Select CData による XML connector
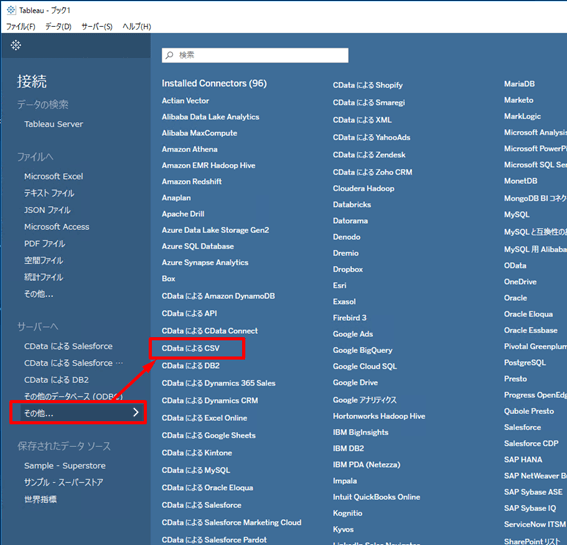Image resolution: width=567 pixels, height=545 pixels. pyautogui.click(x=362, y=120)
